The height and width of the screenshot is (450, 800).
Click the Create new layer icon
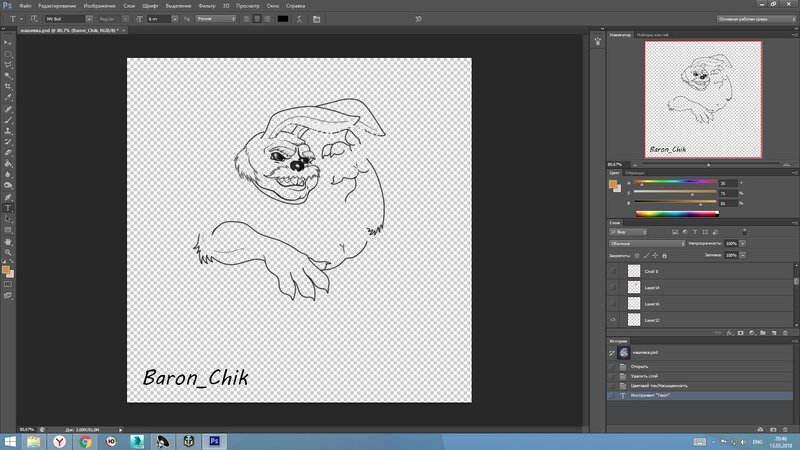pyautogui.click(x=774, y=332)
